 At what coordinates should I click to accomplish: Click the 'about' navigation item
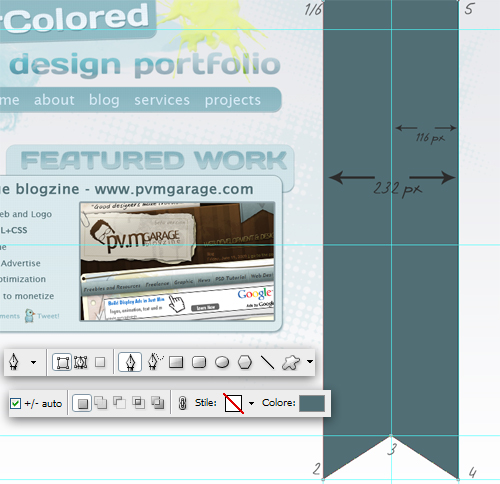coord(54,100)
